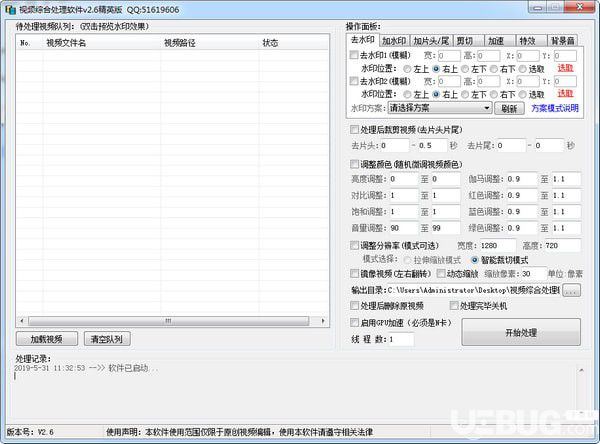Enable 处理后删除原视频 checkbox

pyautogui.click(x=354, y=305)
